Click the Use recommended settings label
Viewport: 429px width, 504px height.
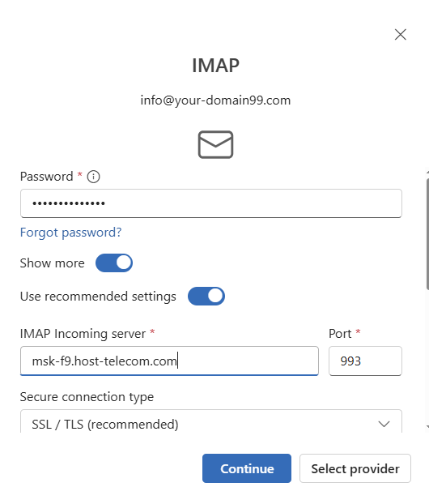coord(98,297)
